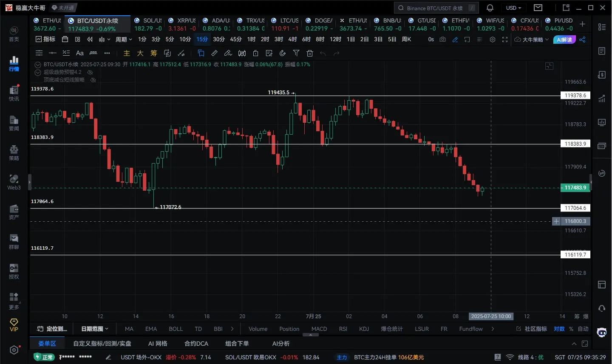Click the 指标 indicators button
Viewport: 612px width, 364px height.
pos(45,40)
